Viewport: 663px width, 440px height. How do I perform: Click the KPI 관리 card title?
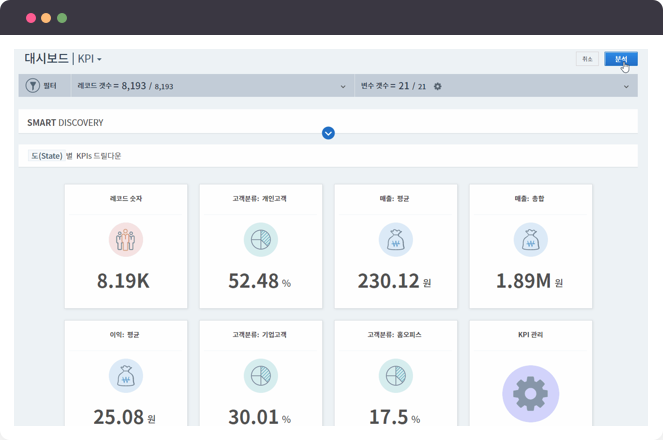(x=531, y=335)
